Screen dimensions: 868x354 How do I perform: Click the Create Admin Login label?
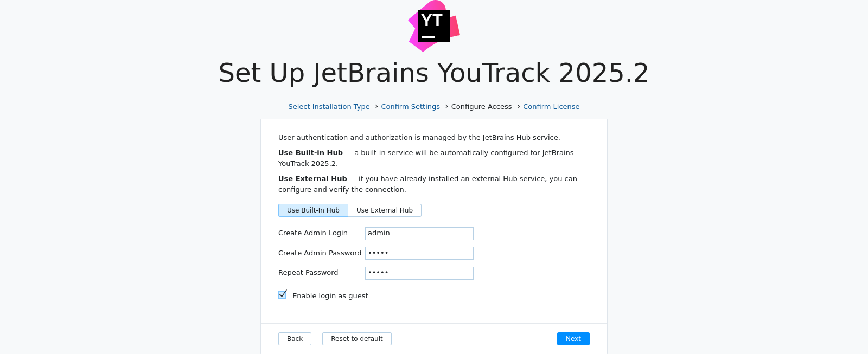point(313,233)
